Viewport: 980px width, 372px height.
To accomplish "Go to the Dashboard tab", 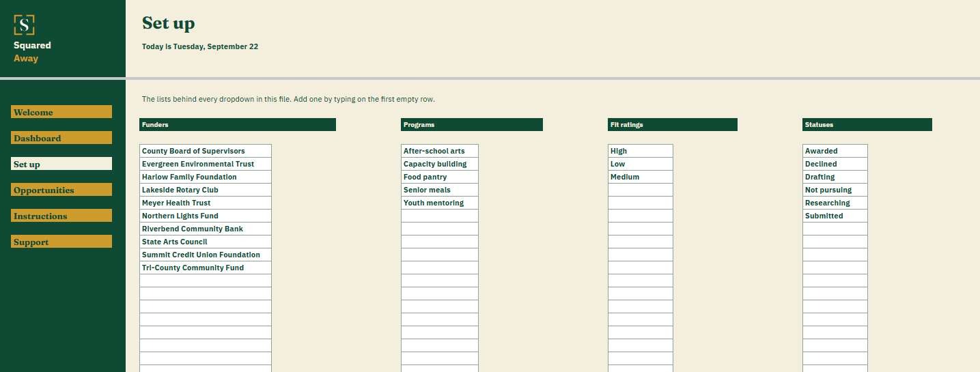I will tap(61, 138).
